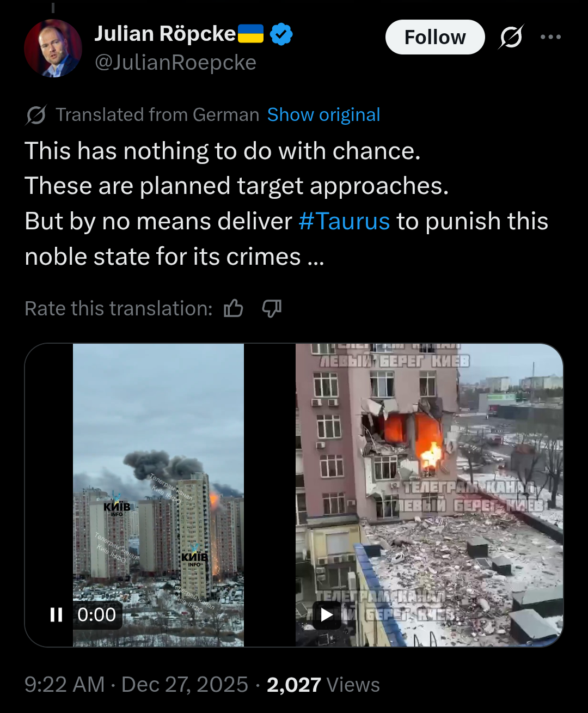Open the 9:22 AM Dec 27, 2025 timestamp
The image size is (588, 713).
tap(136, 685)
